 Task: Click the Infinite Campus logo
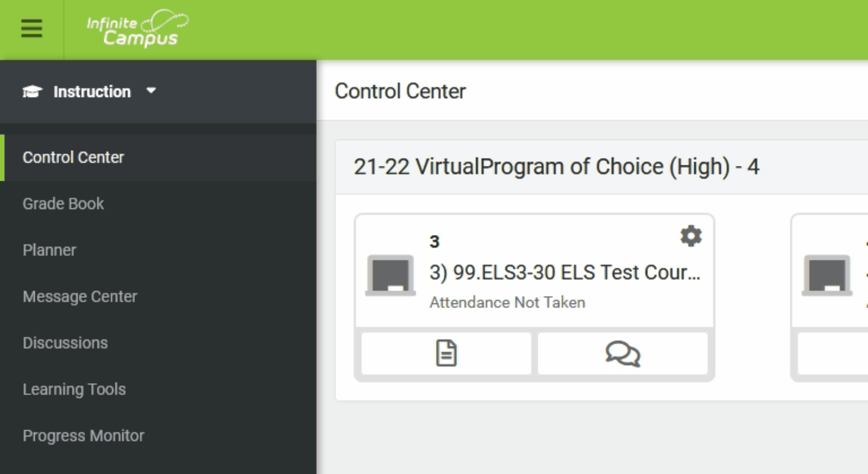point(137,29)
